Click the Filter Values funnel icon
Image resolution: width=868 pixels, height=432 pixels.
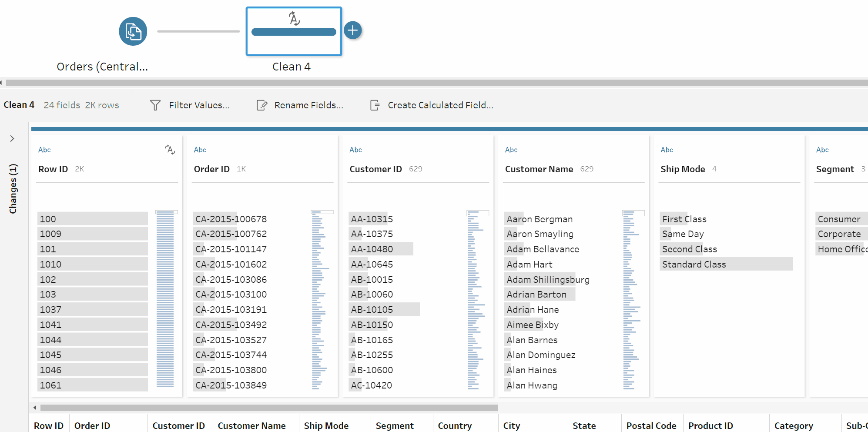point(155,105)
